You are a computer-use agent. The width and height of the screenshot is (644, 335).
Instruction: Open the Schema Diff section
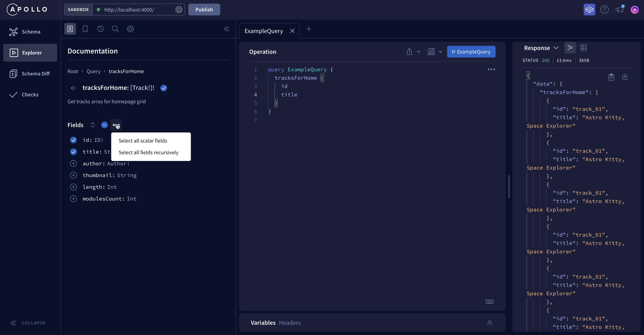tap(30, 74)
